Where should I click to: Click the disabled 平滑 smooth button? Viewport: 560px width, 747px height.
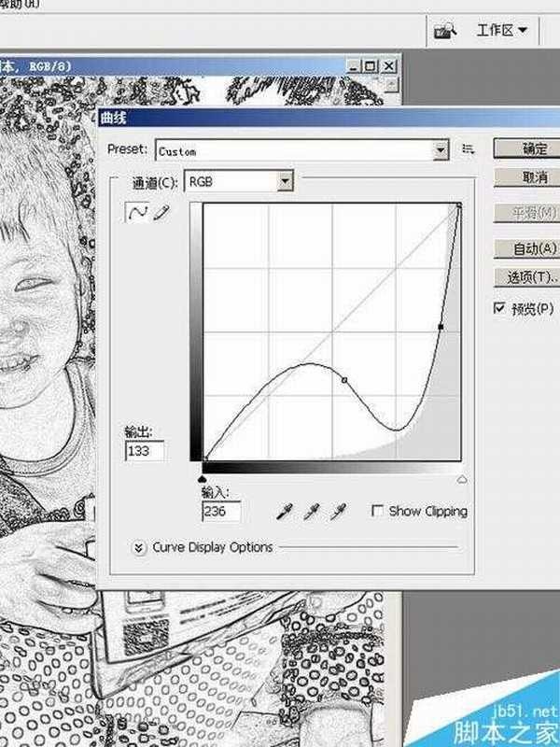527,213
